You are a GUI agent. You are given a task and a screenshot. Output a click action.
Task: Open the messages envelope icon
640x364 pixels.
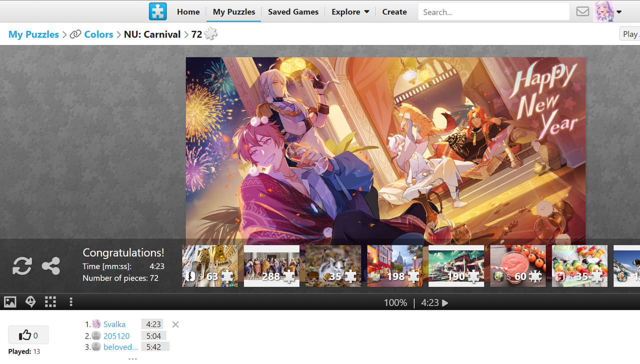pos(582,11)
